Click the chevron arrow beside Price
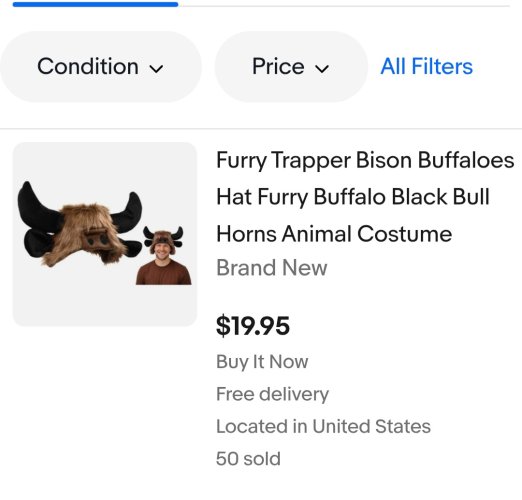 coord(322,69)
